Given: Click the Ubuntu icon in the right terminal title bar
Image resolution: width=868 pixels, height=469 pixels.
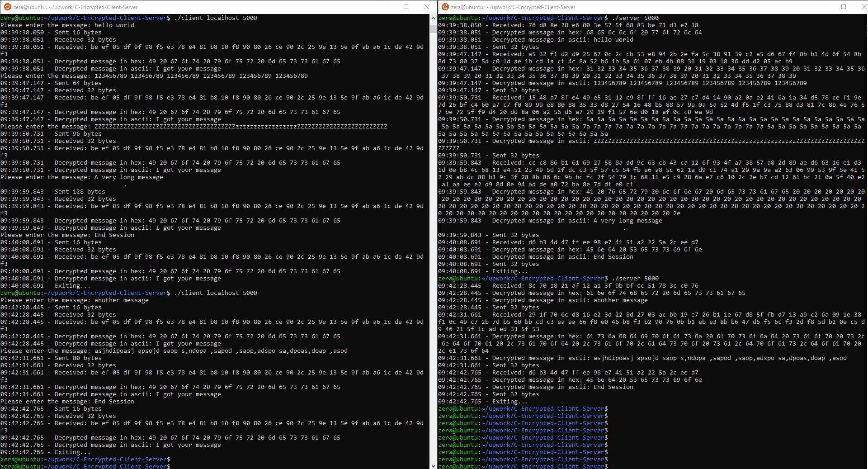Looking at the screenshot, I should tap(445, 7).
